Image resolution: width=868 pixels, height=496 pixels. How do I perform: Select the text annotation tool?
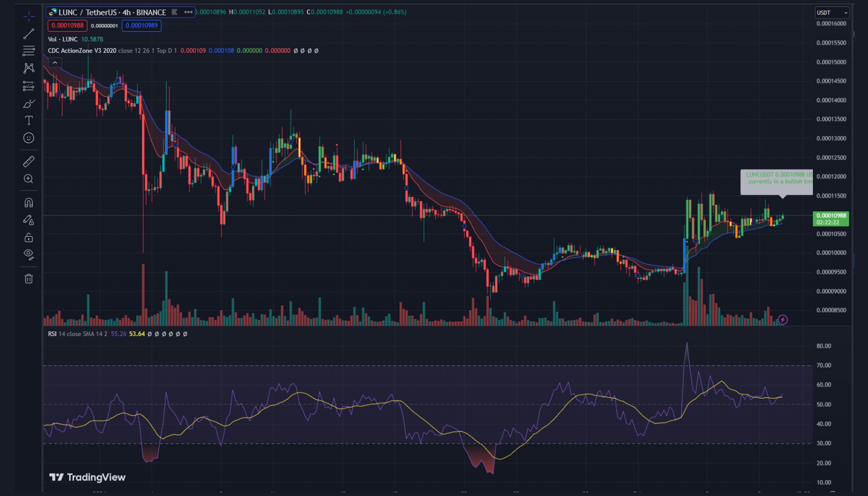point(29,121)
